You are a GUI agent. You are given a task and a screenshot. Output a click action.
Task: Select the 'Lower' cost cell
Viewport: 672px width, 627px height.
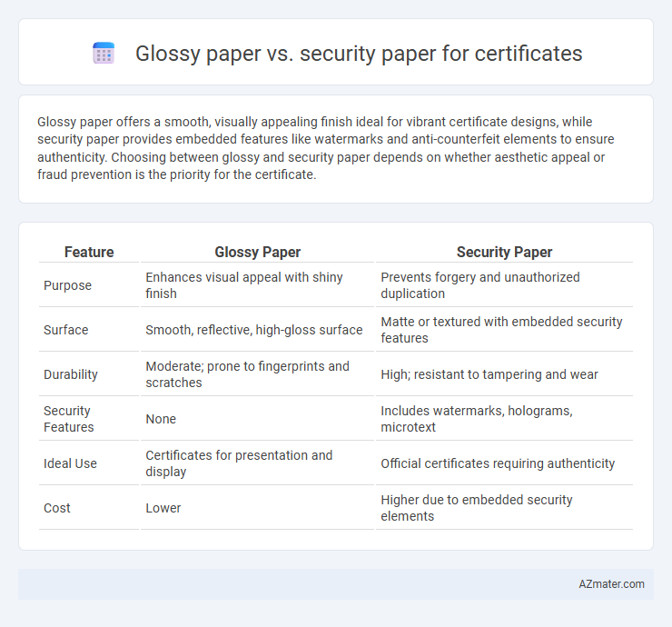coord(258,508)
